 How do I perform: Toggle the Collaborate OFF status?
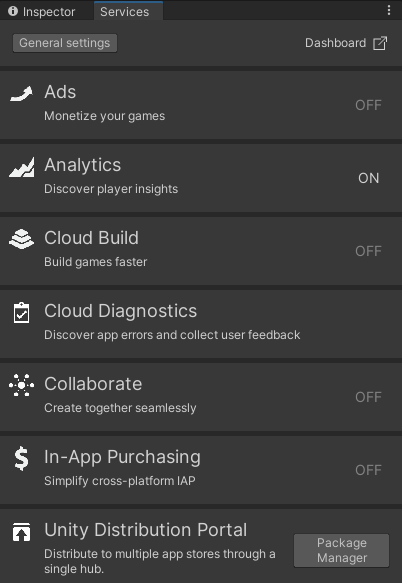368,397
